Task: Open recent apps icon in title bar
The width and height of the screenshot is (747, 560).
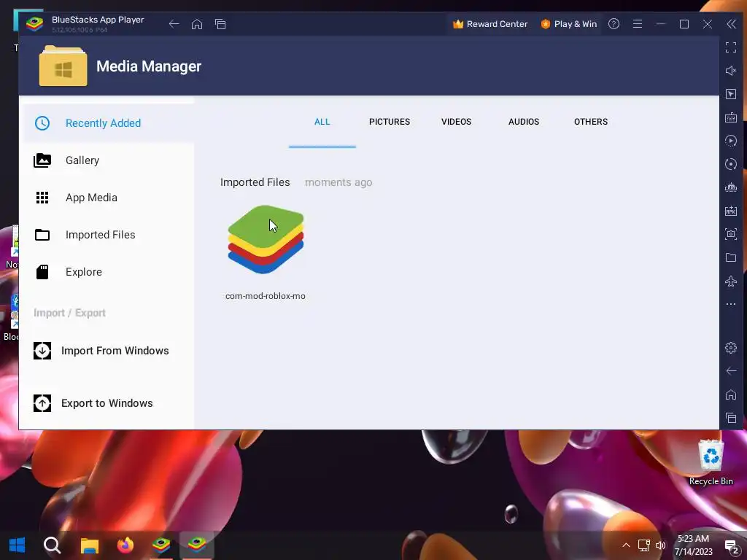Action: click(x=220, y=24)
